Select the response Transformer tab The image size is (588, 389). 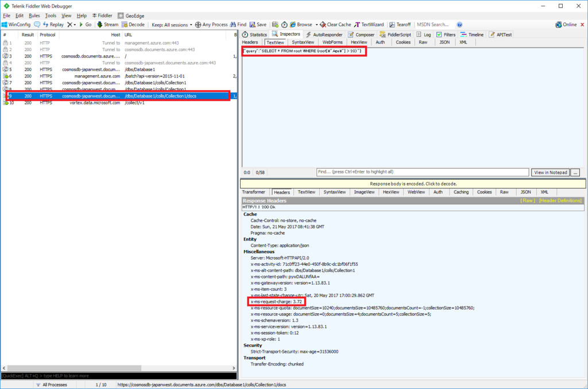pos(253,192)
